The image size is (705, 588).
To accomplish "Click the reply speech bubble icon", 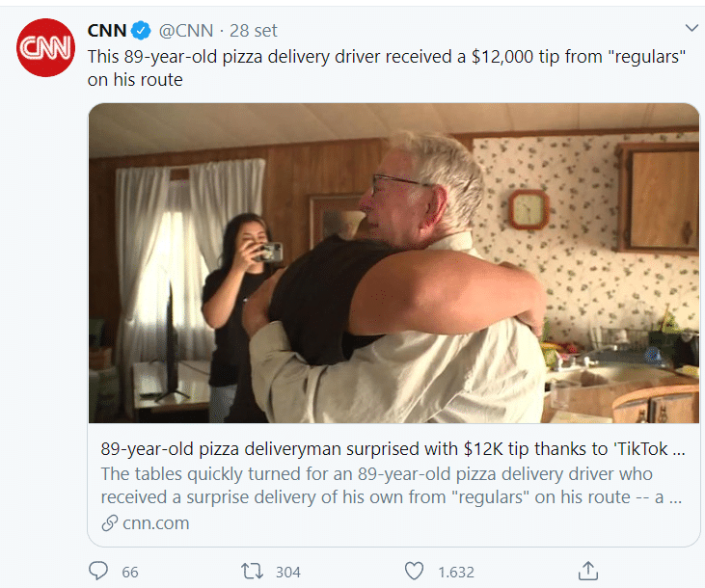I will [98, 571].
